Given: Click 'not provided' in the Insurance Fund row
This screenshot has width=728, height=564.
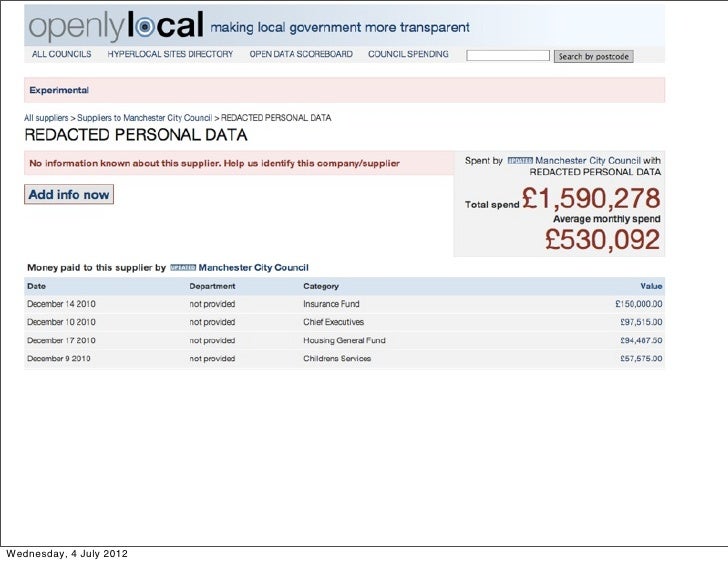Looking at the screenshot, I should (212, 304).
